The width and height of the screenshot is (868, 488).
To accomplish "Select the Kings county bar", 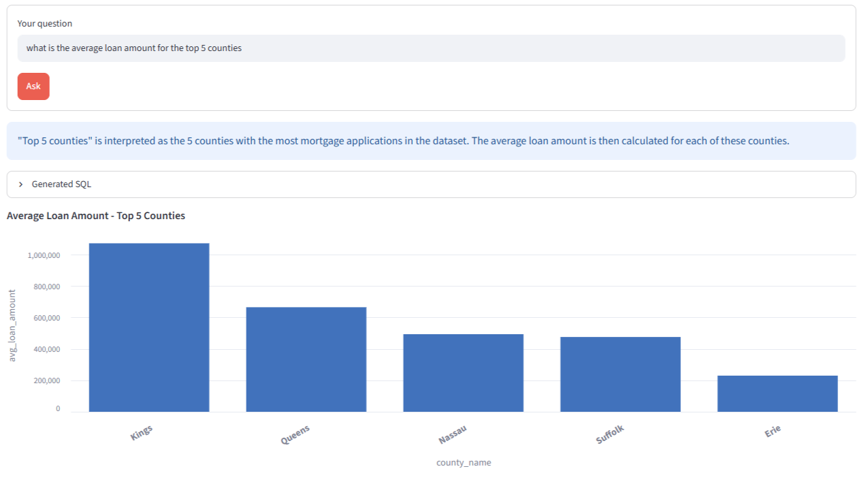I will (x=149, y=327).
